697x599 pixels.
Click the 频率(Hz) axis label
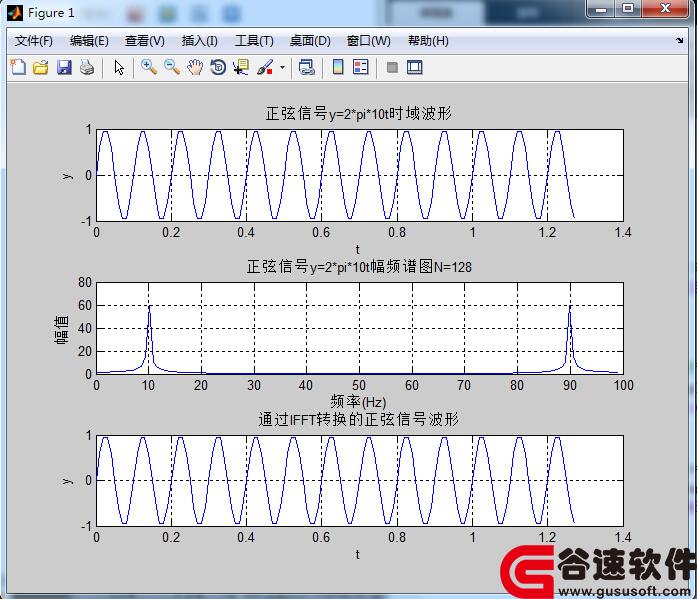point(358,402)
